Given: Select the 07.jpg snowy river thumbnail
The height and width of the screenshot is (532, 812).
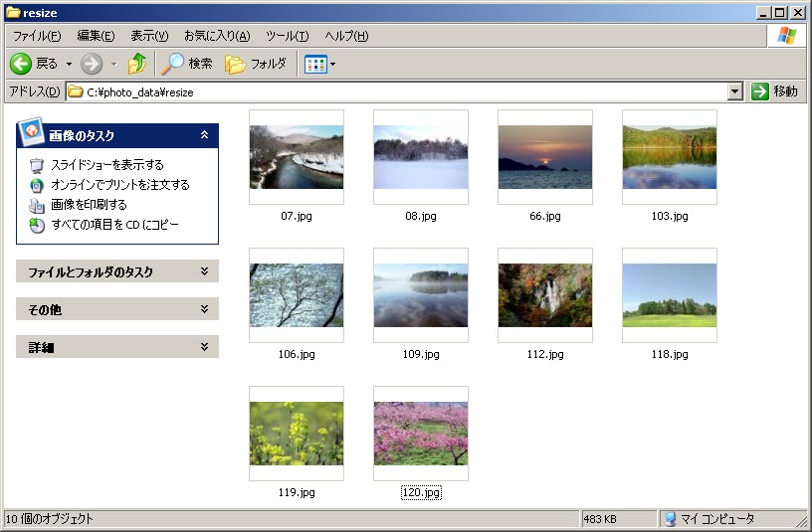Looking at the screenshot, I should [x=297, y=157].
